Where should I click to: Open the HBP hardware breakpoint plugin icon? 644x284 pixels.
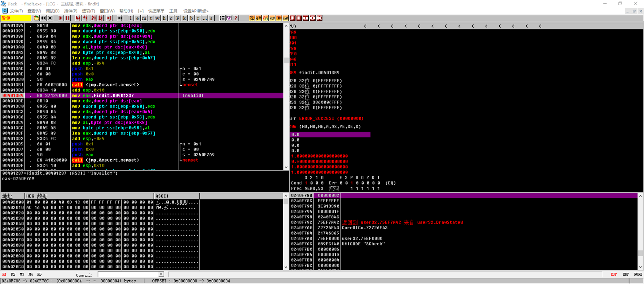272,18
